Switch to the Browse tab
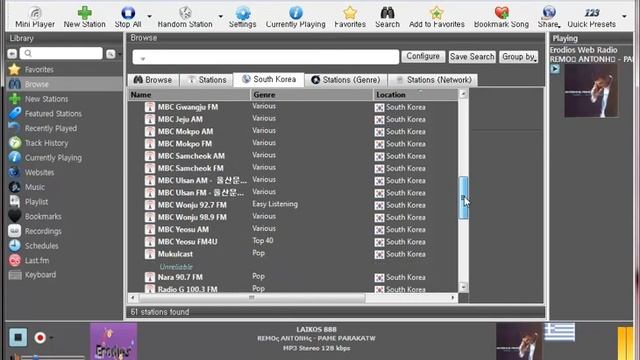 [153, 80]
